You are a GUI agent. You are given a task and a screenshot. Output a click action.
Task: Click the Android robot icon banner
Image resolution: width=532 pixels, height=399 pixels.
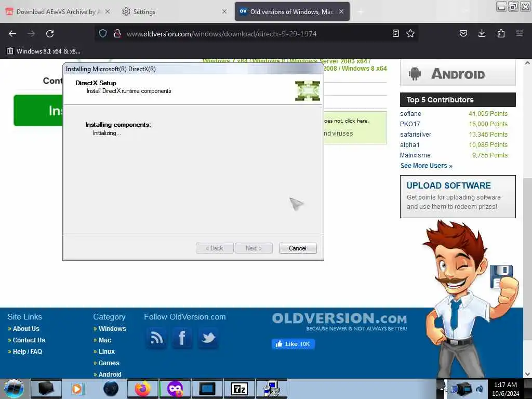coord(458,73)
